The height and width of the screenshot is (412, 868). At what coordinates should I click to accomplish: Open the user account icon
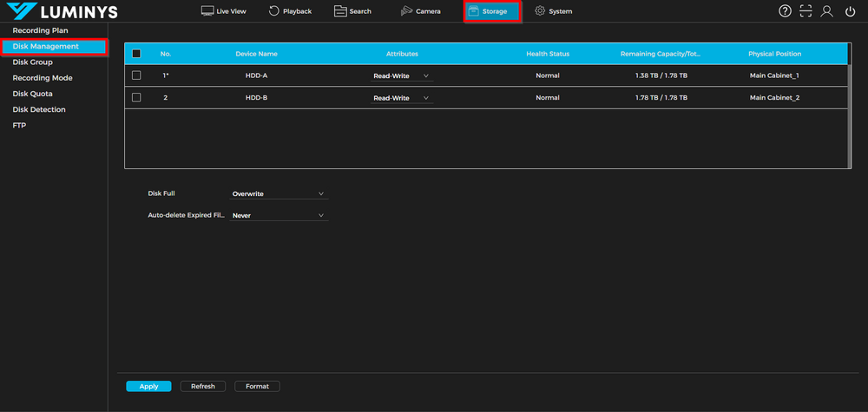coord(828,11)
